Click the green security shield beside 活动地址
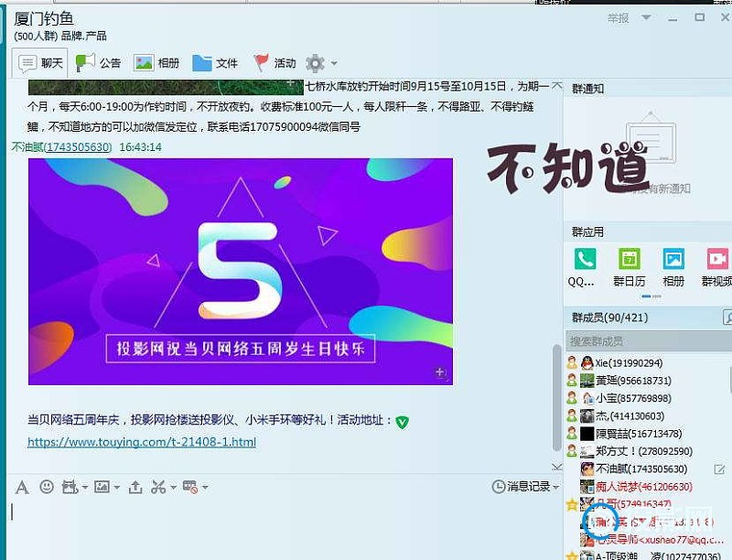Screen dimensions: 732x560 [x=402, y=422]
